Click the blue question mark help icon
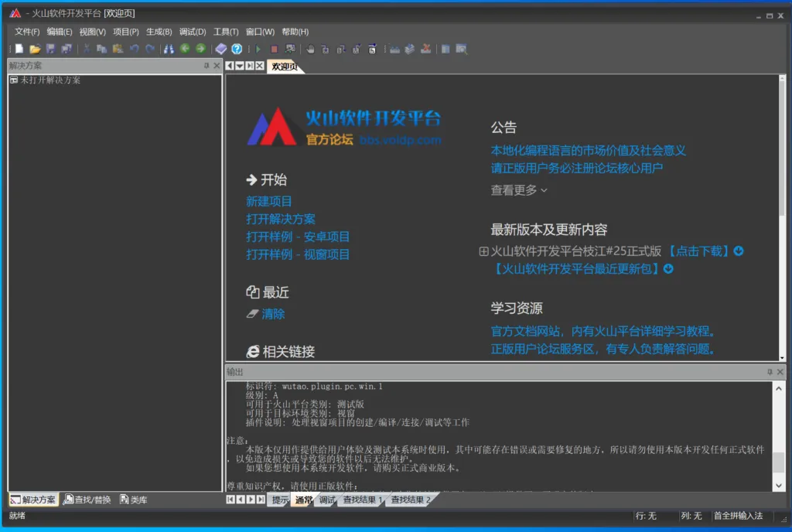Image resolution: width=792 pixels, height=532 pixels. pyautogui.click(x=237, y=49)
